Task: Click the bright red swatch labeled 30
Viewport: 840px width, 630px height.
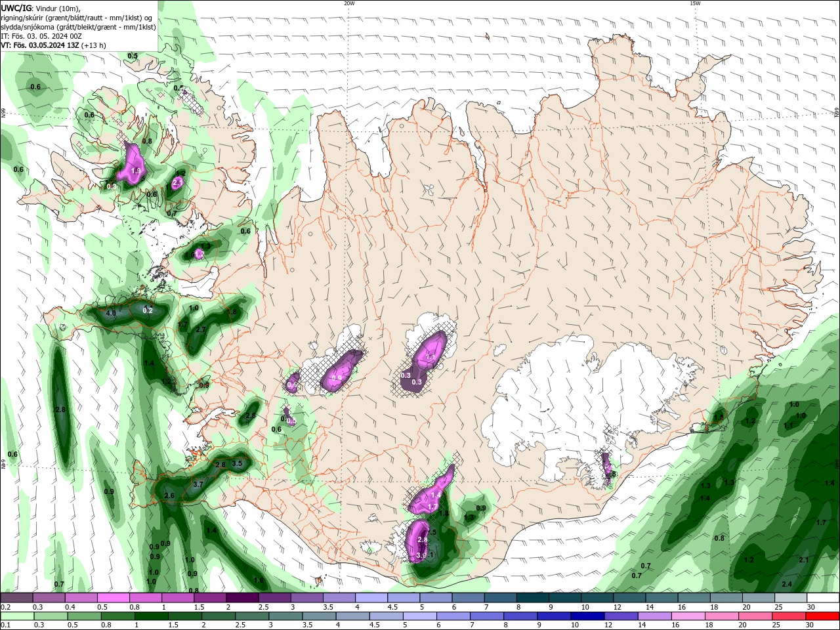Action: (822, 616)
